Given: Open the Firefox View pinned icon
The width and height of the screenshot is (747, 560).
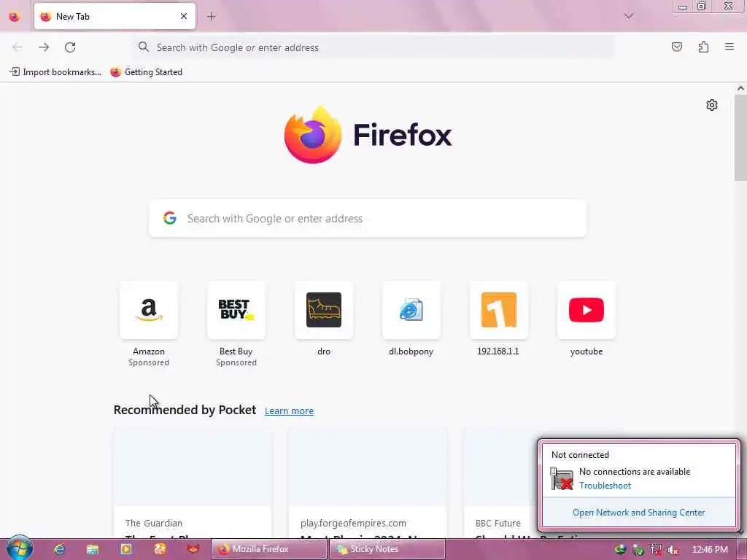Looking at the screenshot, I should (x=15, y=17).
